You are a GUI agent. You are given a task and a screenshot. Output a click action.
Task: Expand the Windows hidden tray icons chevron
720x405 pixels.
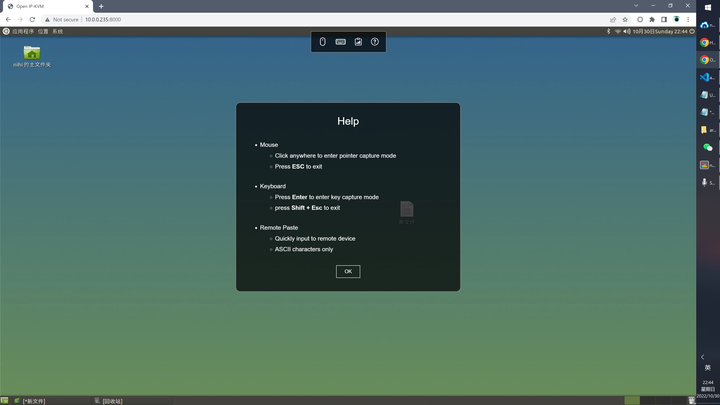(x=703, y=357)
